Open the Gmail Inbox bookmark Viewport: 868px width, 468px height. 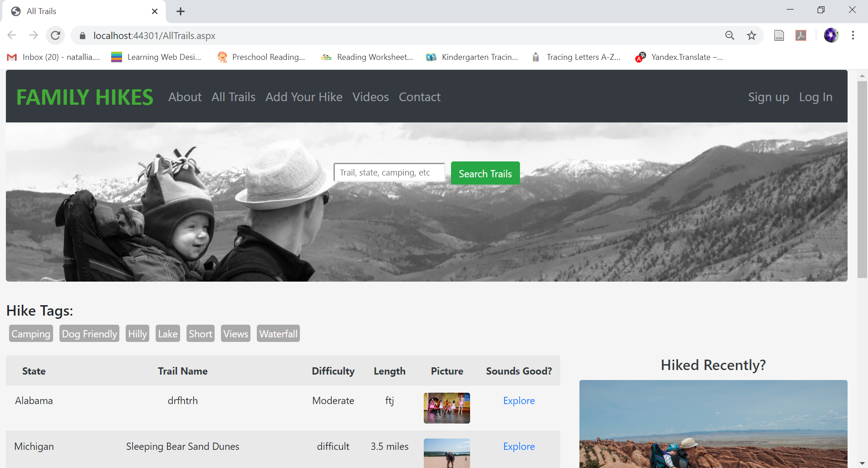tap(54, 57)
